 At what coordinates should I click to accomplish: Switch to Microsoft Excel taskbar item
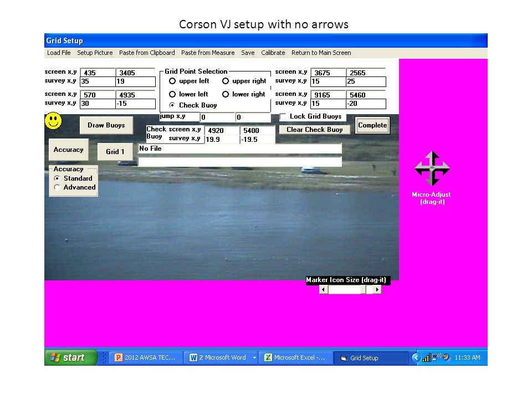coord(295,357)
